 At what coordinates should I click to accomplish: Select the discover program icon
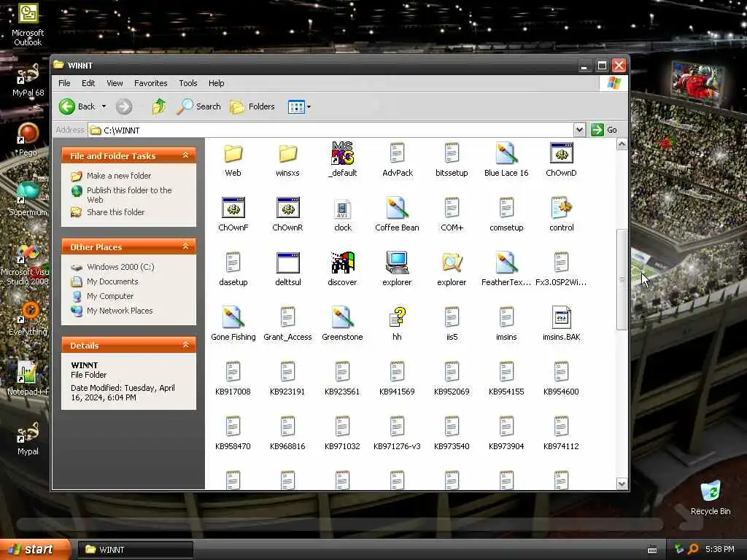(x=343, y=262)
